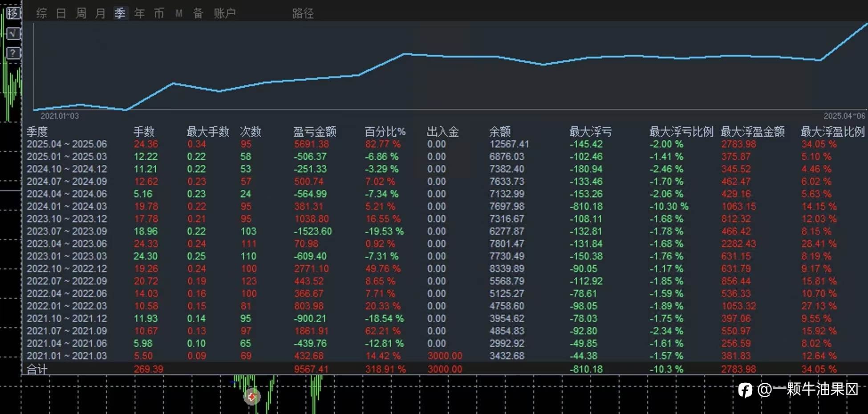Select the 2021.04 ~ 2021.06 quarter row

click(444, 344)
